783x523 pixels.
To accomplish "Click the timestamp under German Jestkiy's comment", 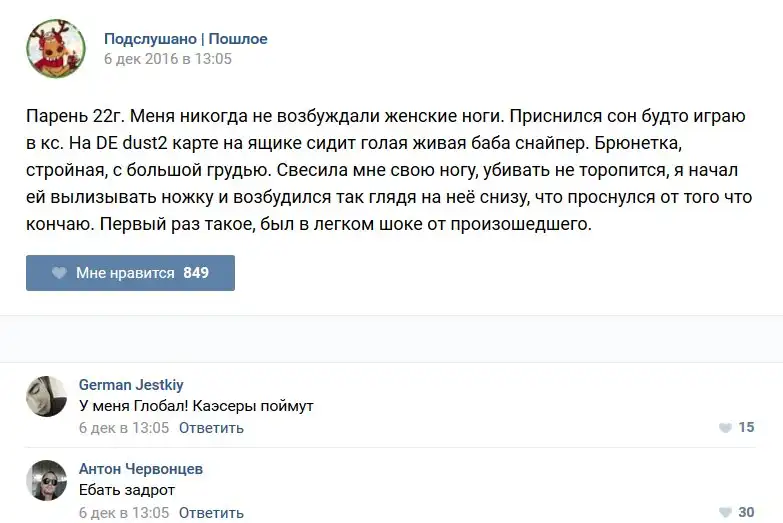I will pyautogui.click(x=124, y=428).
